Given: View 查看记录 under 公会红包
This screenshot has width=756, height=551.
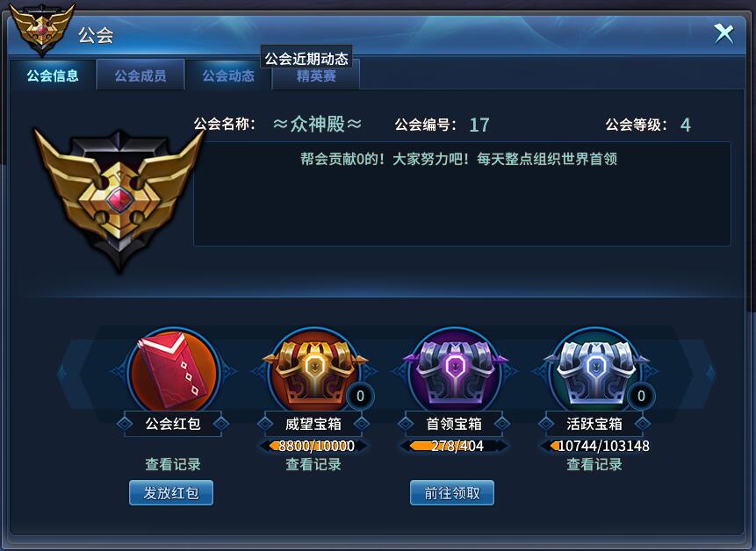Looking at the screenshot, I should pyautogui.click(x=173, y=464).
